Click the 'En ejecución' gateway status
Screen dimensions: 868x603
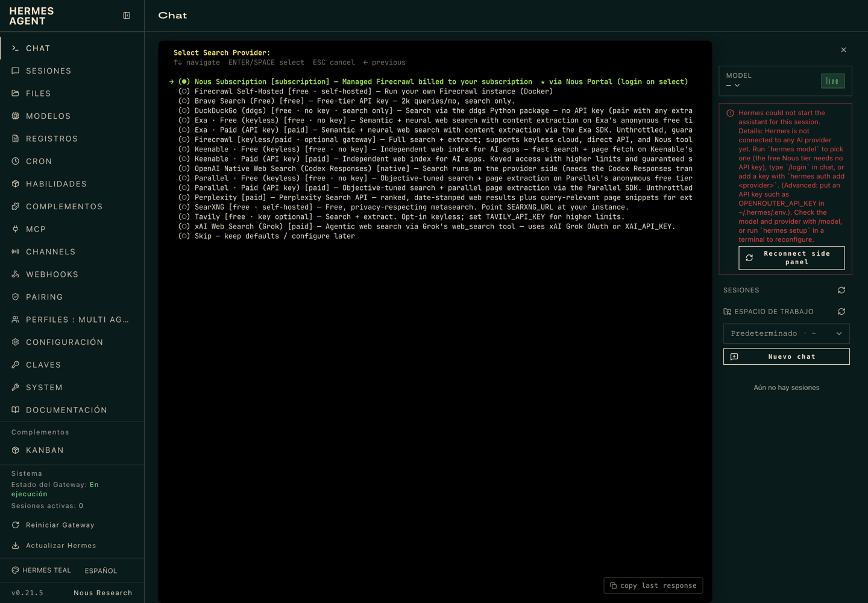tap(55, 489)
